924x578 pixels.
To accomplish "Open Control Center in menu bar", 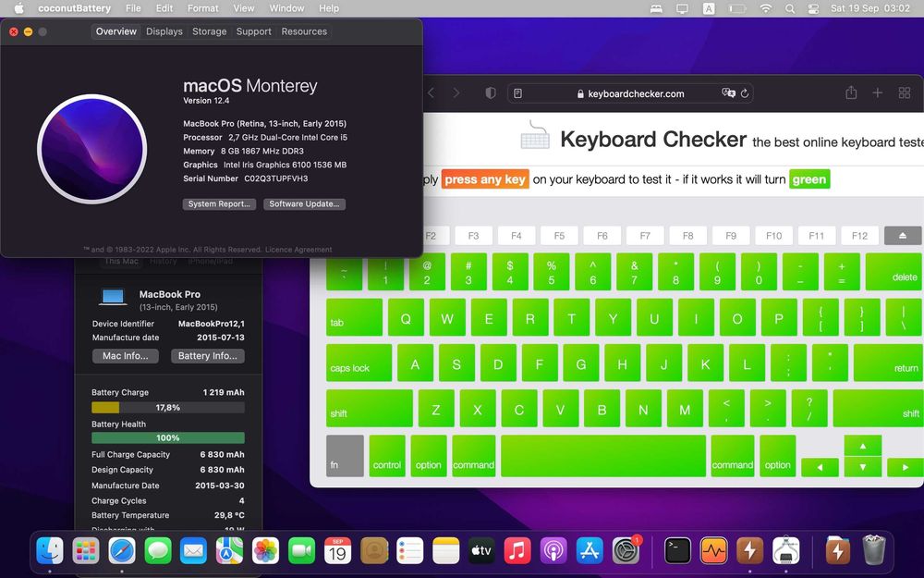I will (x=813, y=8).
